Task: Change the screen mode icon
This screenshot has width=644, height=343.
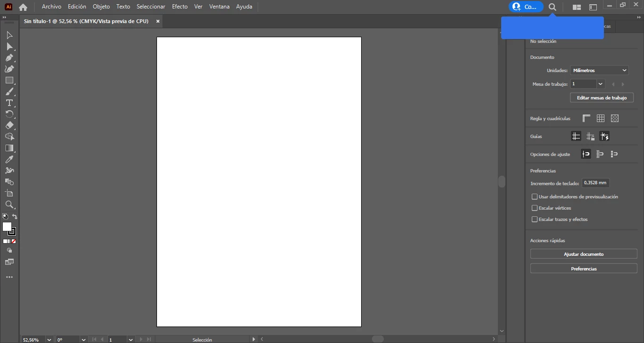Action: pos(9,262)
